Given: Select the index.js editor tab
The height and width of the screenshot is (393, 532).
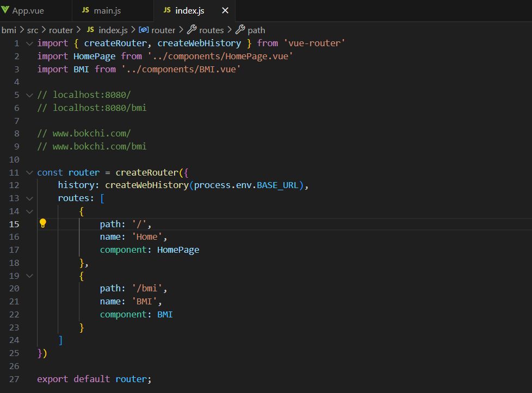Looking at the screenshot, I should tap(190, 11).
